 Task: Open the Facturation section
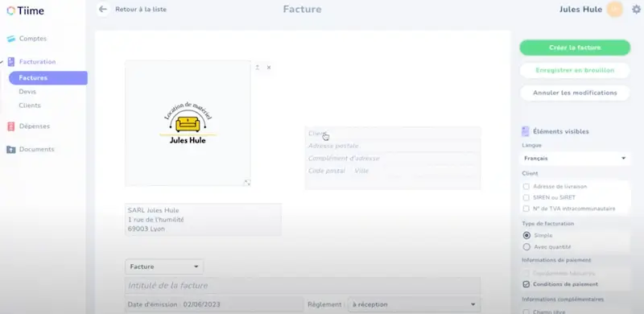coord(37,62)
